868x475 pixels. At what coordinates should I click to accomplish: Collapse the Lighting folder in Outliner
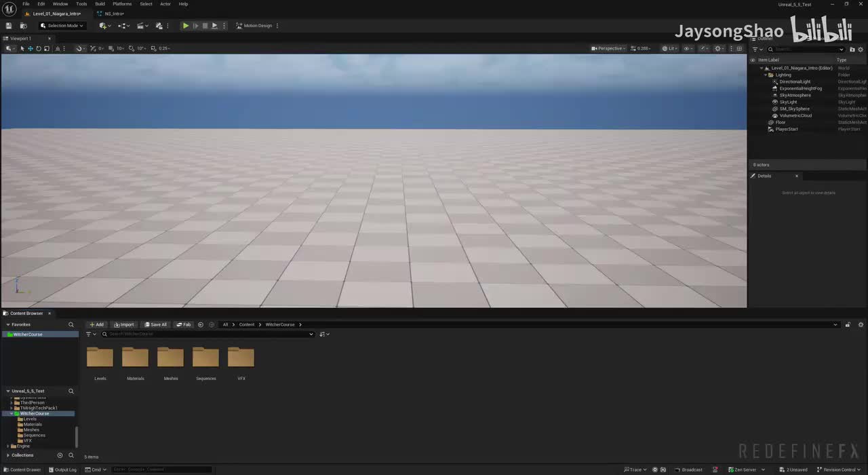point(766,75)
